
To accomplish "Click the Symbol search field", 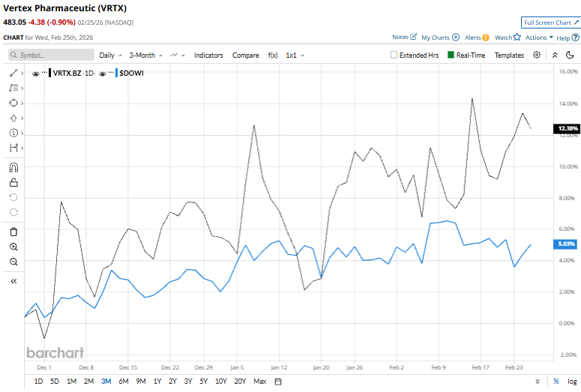I will coord(51,55).
